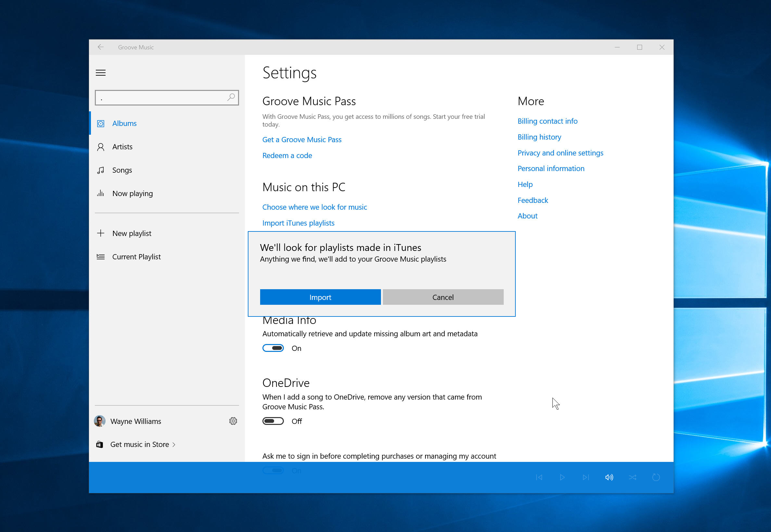Toggle shuffle mode
The height and width of the screenshot is (532, 771).
click(632, 477)
